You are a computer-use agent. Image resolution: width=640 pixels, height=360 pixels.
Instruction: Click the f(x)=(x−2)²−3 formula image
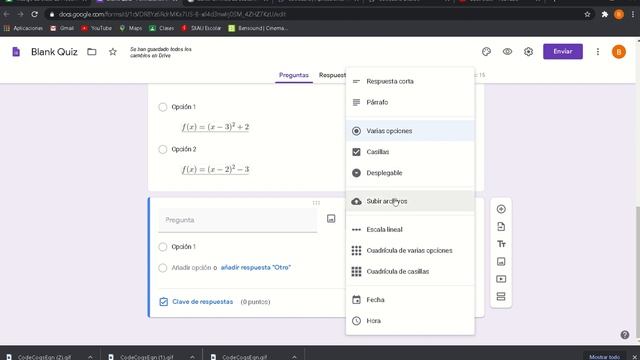click(x=216, y=169)
